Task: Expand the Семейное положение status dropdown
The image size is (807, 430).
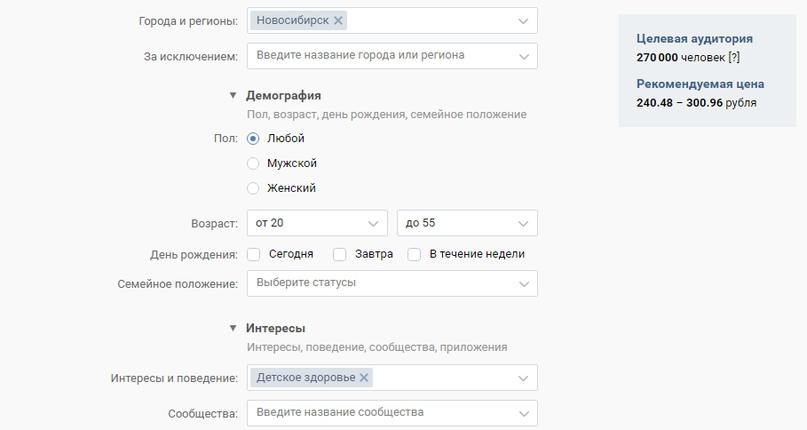Action: click(x=391, y=283)
